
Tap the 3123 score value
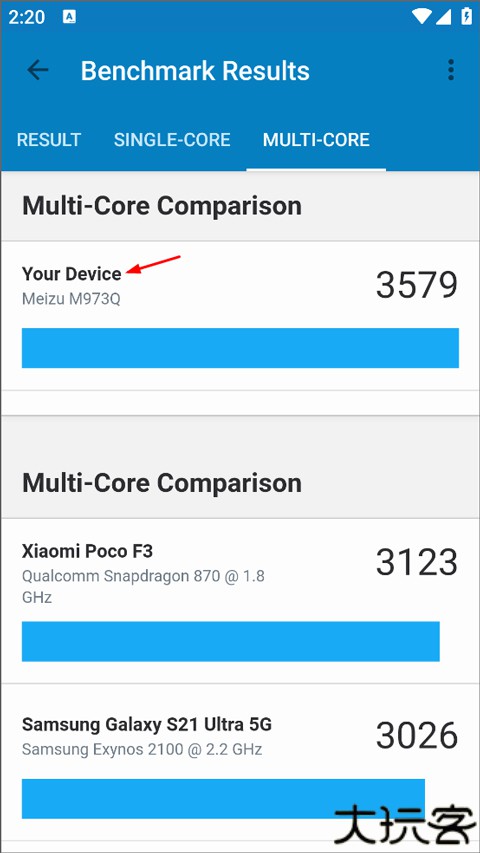click(x=417, y=562)
